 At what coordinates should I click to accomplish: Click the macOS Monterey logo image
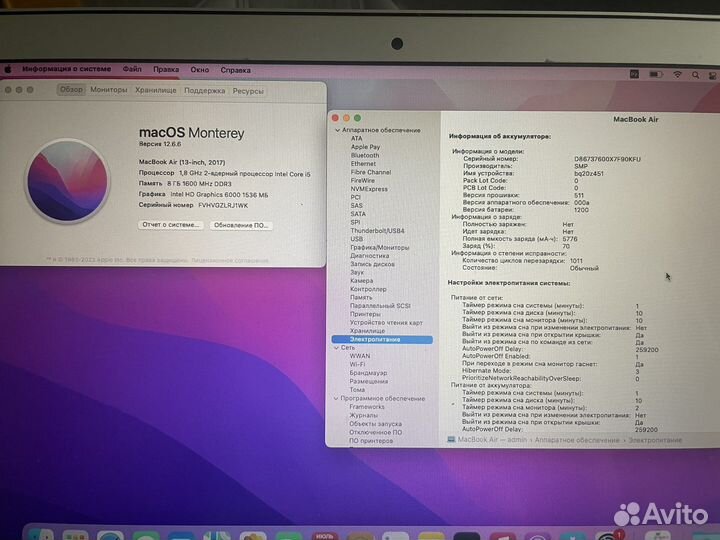coord(68,181)
